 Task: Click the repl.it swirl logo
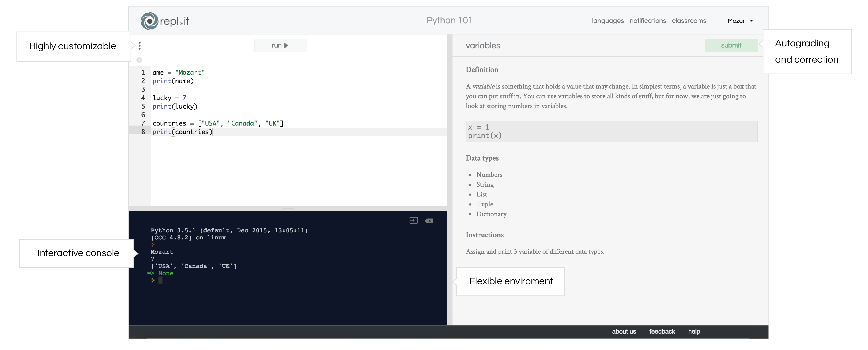[149, 21]
